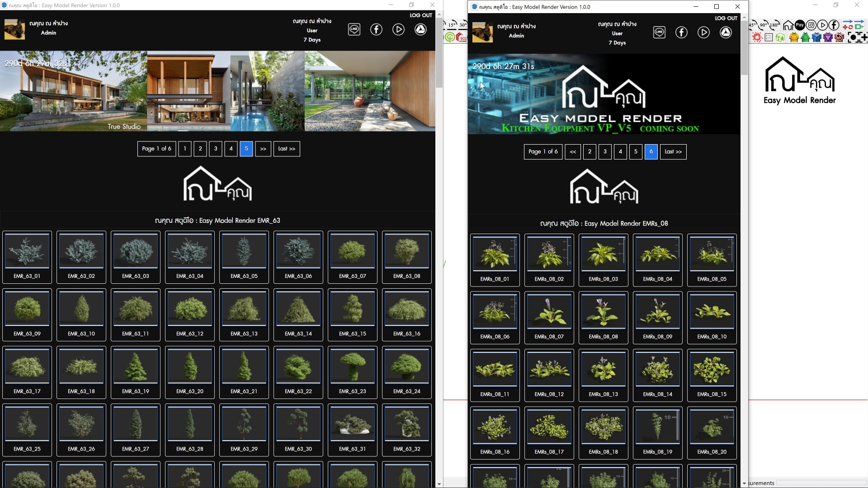Click the red gear burst toolbar icon

[x=757, y=37]
